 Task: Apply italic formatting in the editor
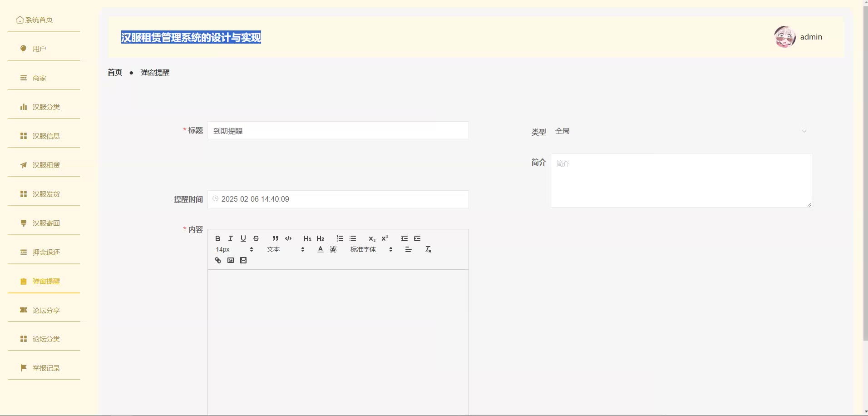pos(231,238)
